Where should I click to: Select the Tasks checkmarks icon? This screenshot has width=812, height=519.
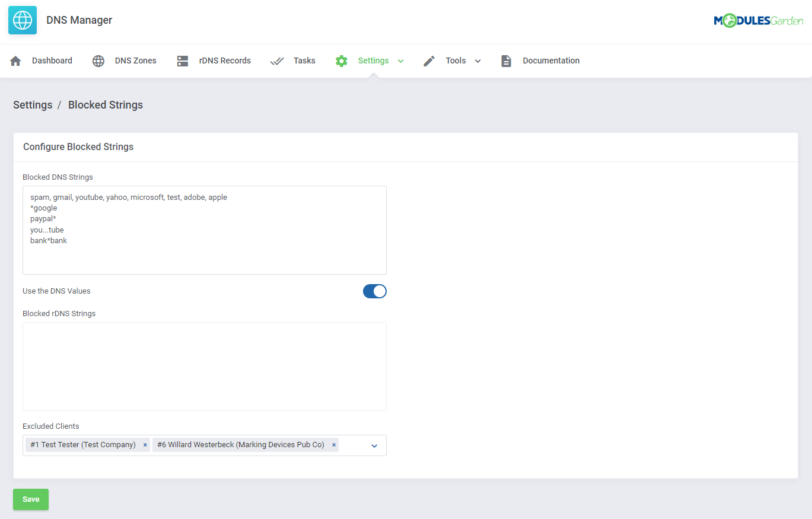276,60
